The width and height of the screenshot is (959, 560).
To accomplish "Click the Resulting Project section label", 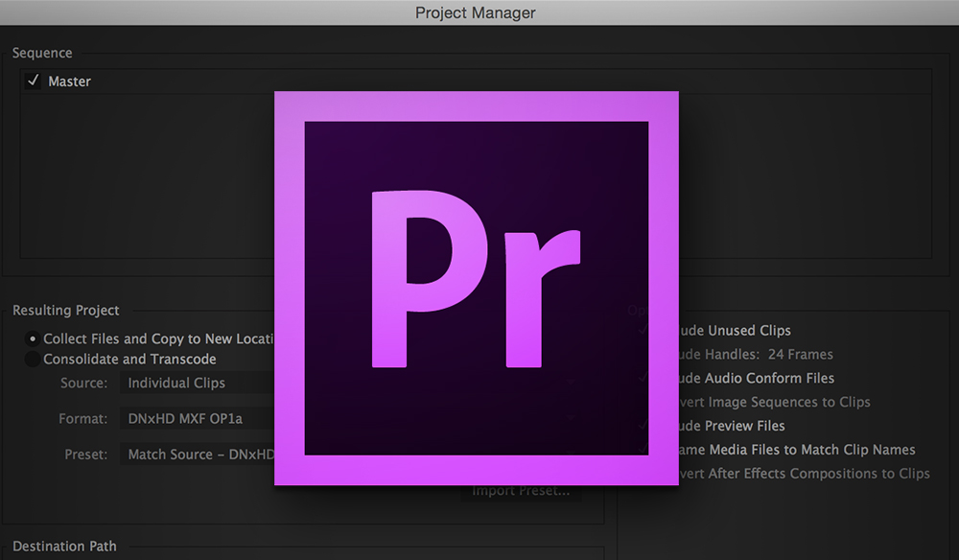I will click(65, 311).
